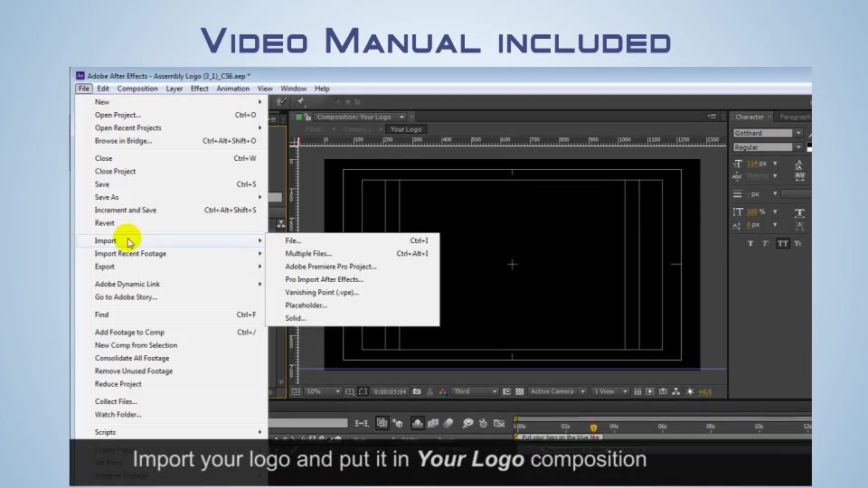Click the +0.0 exposure value

pyautogui.click(x=704, y=392)
